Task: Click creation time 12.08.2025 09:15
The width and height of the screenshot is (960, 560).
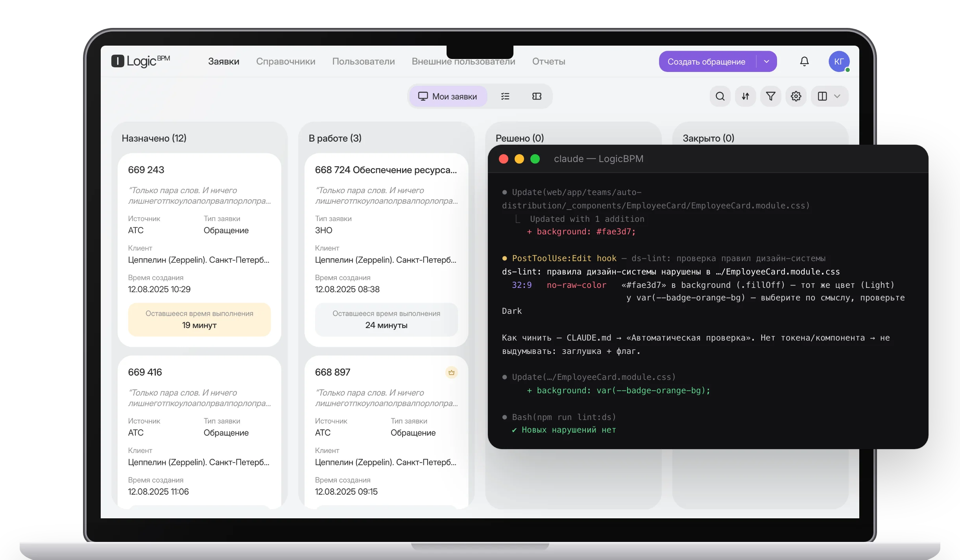Action: click(x=346, y=492)
